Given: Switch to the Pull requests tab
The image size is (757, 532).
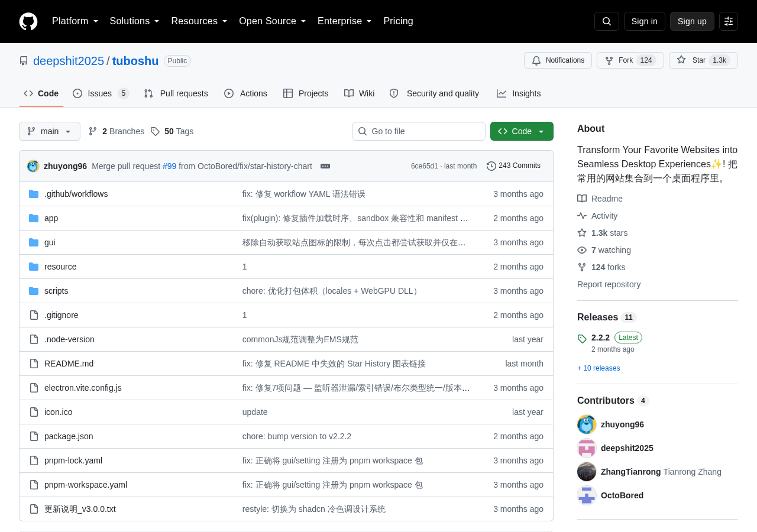Looking at the screenshot, I should click(x=176, y=93).
